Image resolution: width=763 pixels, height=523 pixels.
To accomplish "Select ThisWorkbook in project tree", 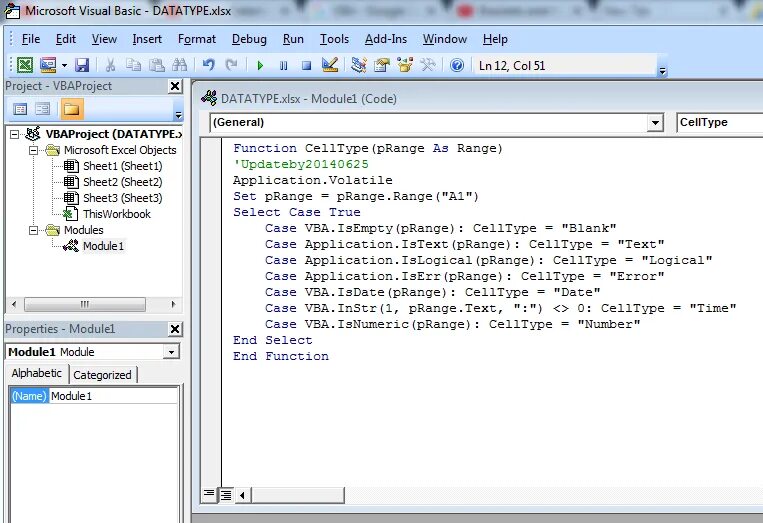I will pyautogui.click(x=117, y=214).
